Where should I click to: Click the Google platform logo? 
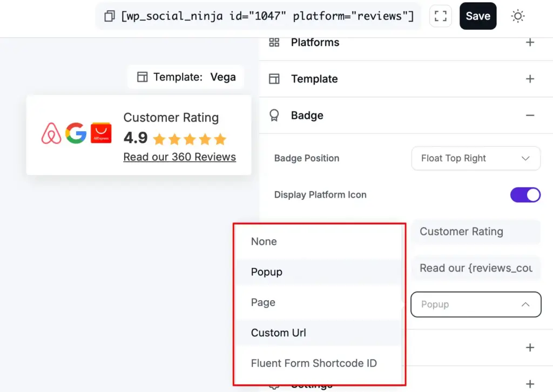(x=76, y=133)
